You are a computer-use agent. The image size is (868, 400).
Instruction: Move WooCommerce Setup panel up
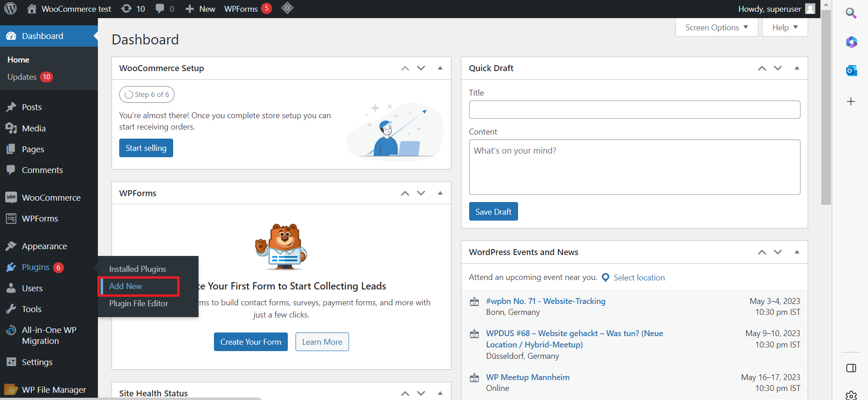(x=405, y=68)
